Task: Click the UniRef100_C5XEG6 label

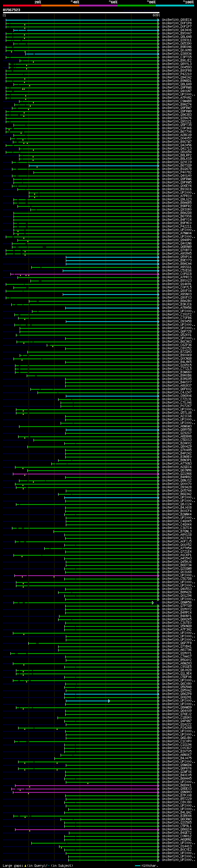Action: point(177,271)
